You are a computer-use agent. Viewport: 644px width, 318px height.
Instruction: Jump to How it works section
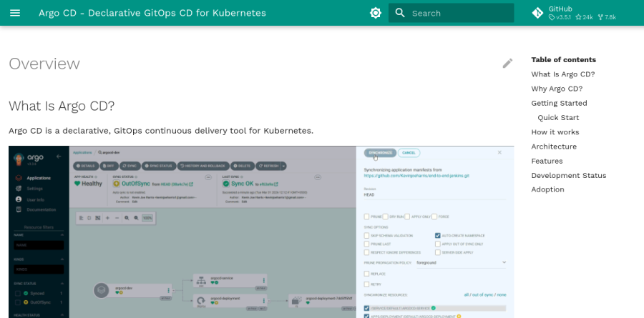pos(555,131)
